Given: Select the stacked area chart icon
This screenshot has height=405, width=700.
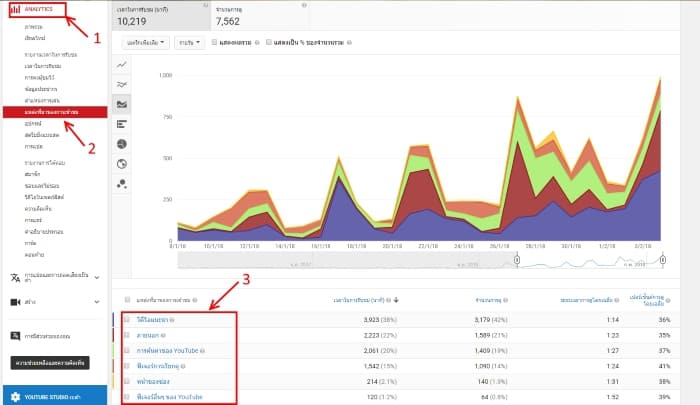Looking at the screenshot, I should pos(122,104).
